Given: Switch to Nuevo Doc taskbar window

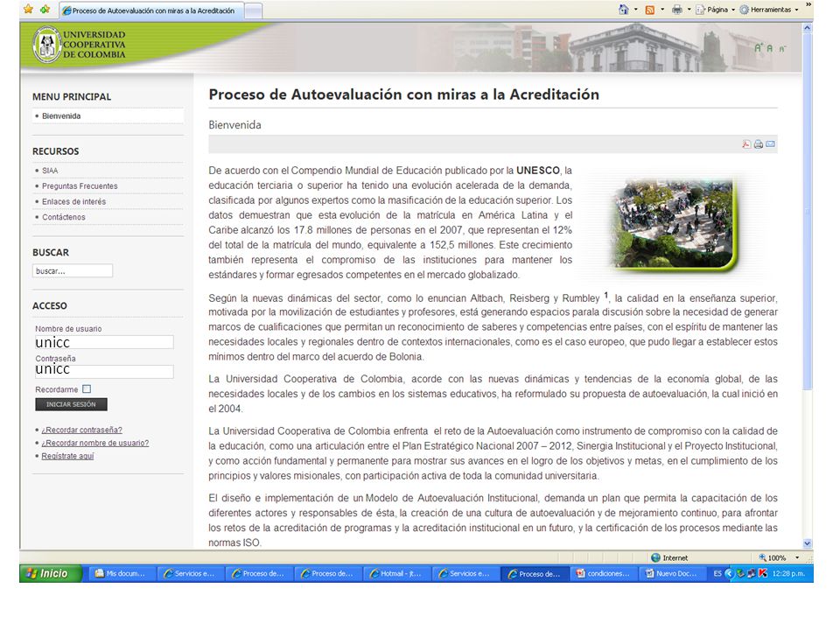Looking at the screenshot, I should click(x=672, y=573).
